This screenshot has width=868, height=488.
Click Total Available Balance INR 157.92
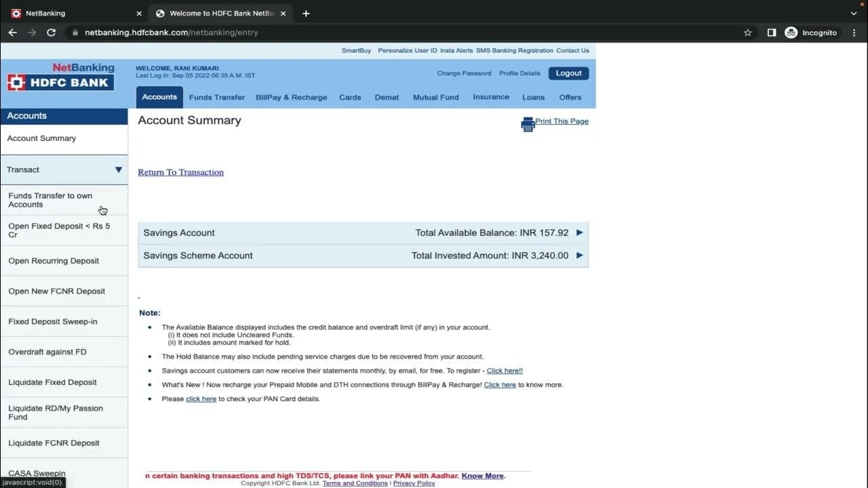point(492,232)
